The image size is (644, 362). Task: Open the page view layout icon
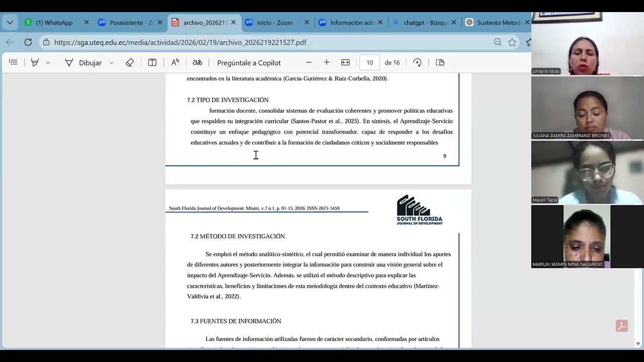pos(440,62)
